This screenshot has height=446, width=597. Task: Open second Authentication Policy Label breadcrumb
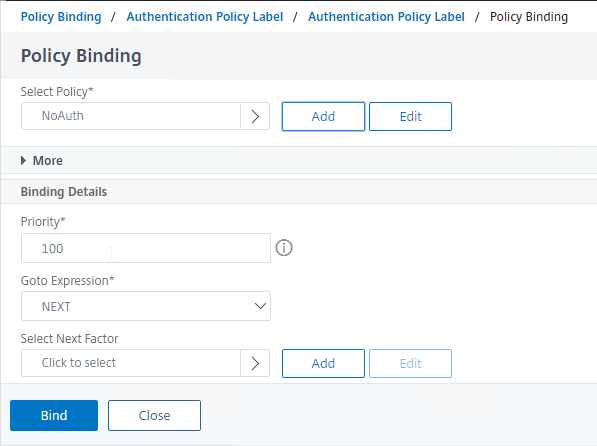tap(386, 17)
